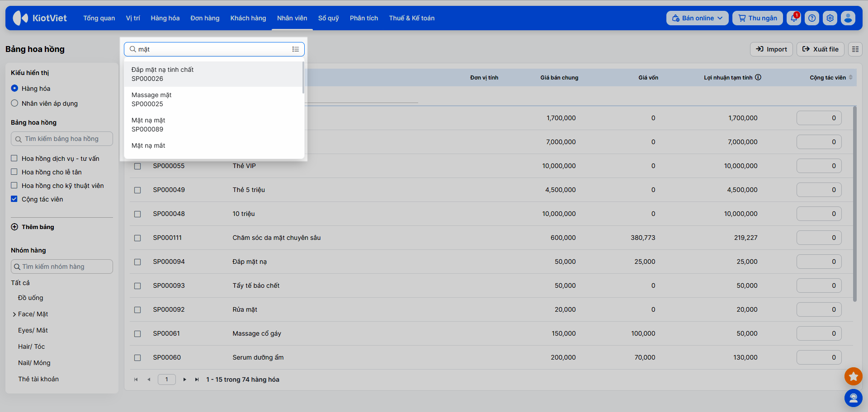Open the settings gear icon
This screenshot has height=412, width=868.
click(x=830, y=18)
